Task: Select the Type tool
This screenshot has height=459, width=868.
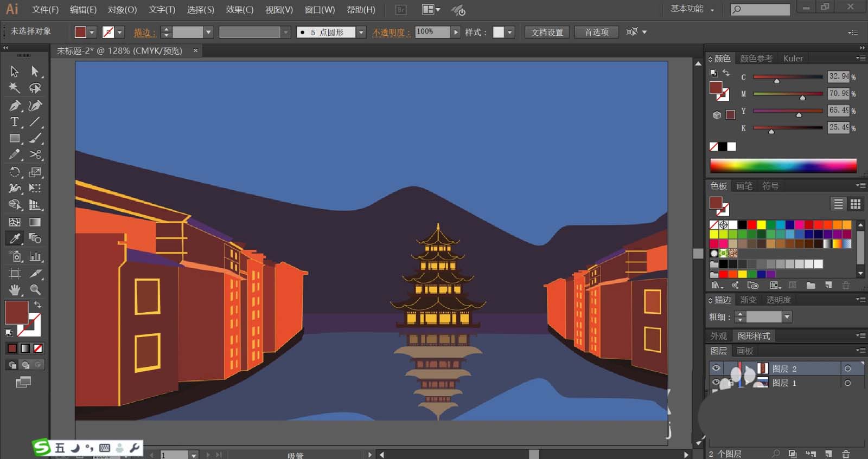Action: (x=15, y=122)
